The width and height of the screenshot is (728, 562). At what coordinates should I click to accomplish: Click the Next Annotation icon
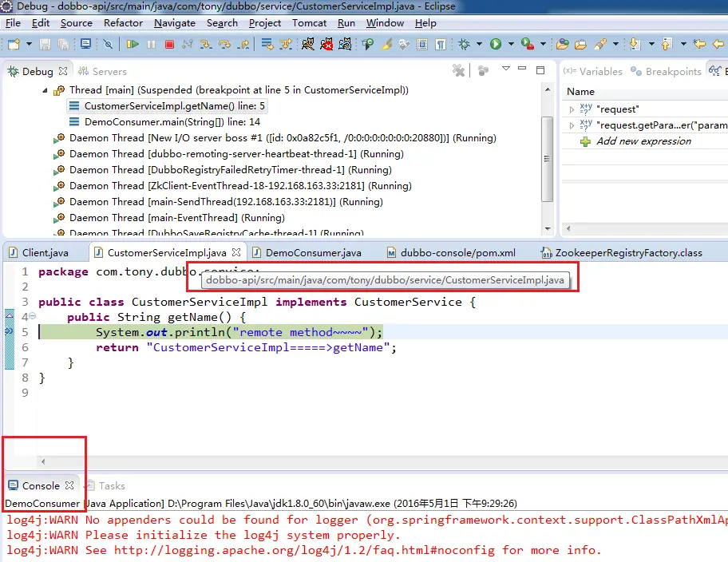point(635,44)
